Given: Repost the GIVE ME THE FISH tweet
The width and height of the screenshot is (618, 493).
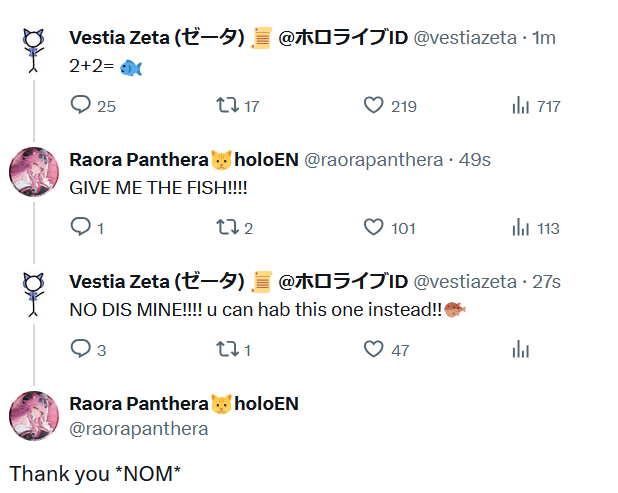Looking at the screenshot, I should tap(227, 227).
